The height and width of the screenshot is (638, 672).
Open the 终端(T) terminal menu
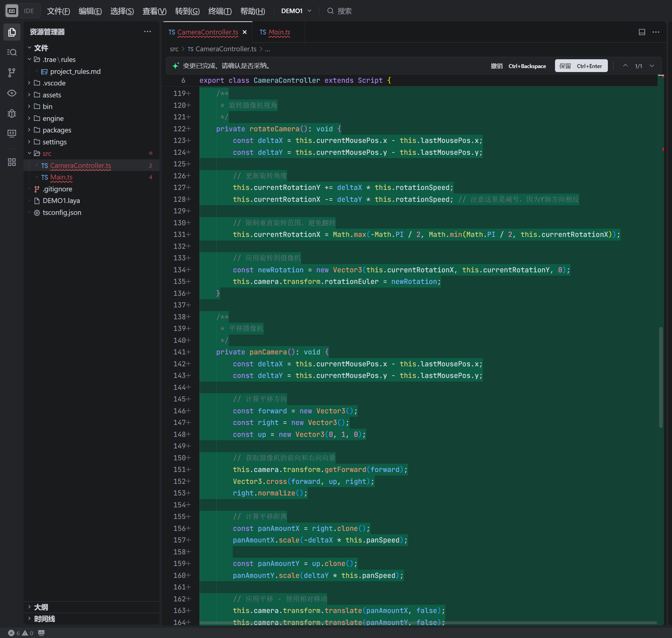point(220,11)
